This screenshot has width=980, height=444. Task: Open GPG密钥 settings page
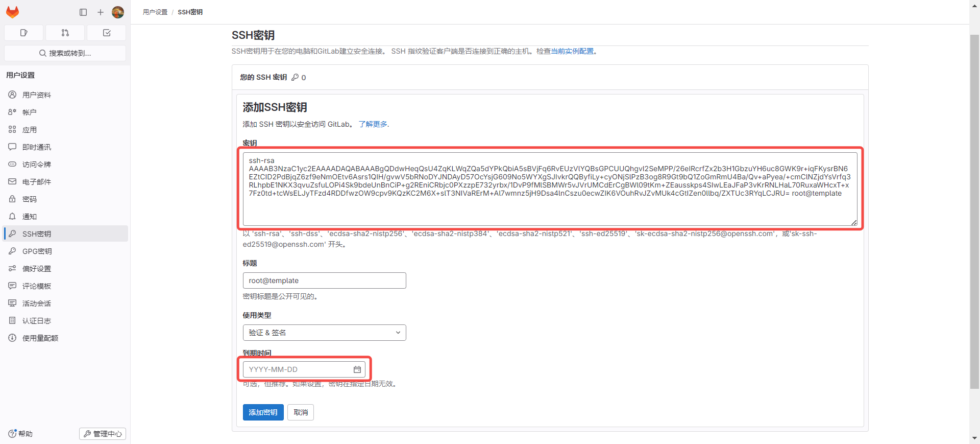pos(37,251)
